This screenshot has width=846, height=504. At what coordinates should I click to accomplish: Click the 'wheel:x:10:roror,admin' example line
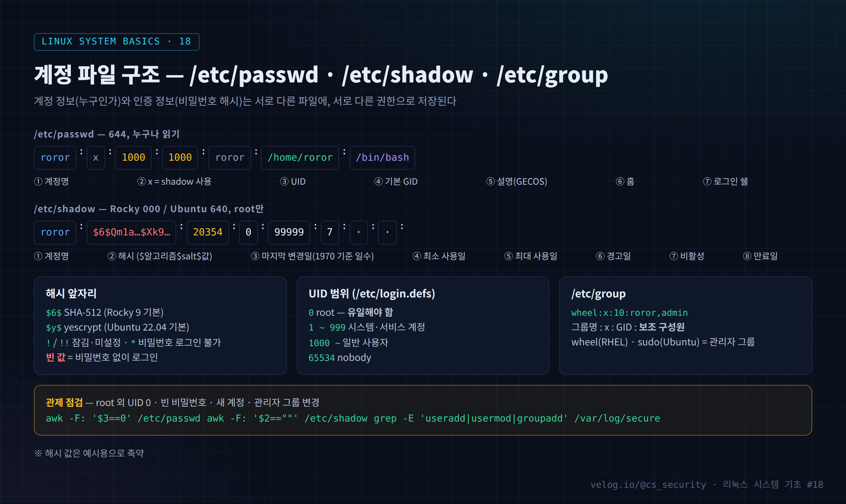(x=630, y=313)
